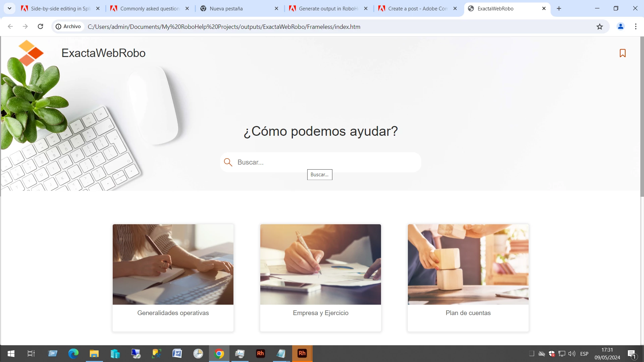Open Chrome three-dot menu

[636, 26]
